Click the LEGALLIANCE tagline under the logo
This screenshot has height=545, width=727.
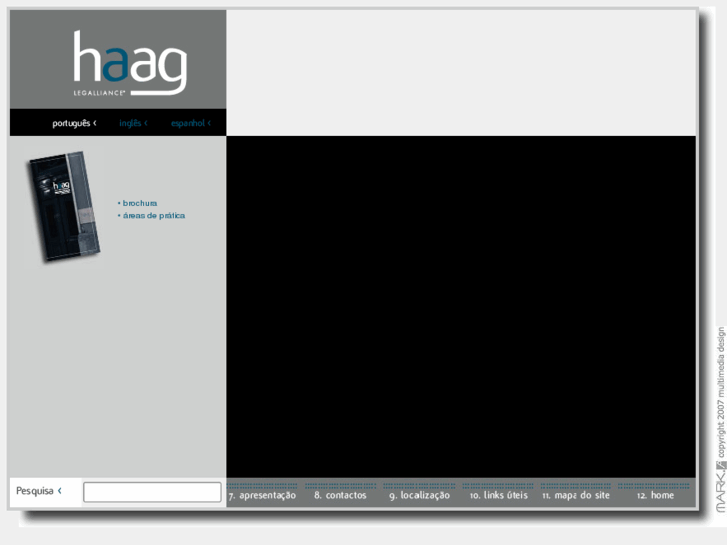99,92
